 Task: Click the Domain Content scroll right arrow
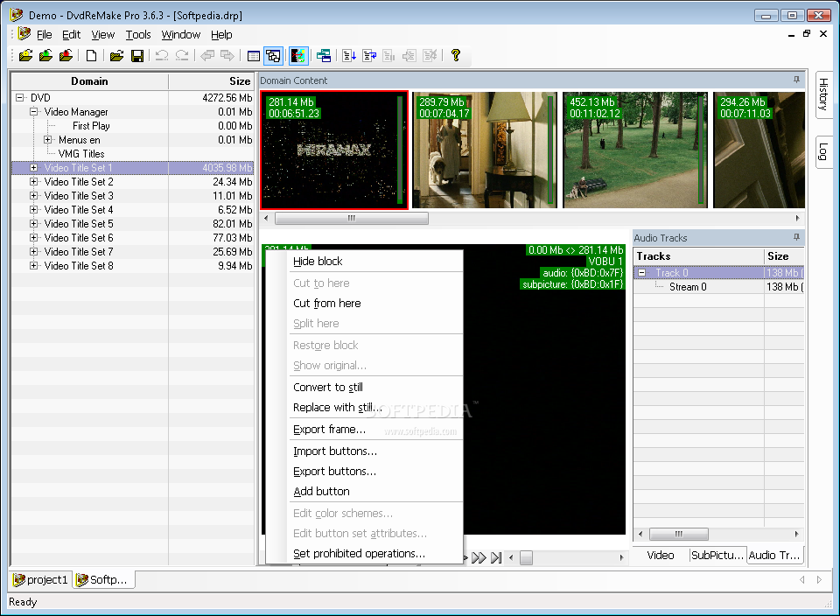[x=797, y=218]
